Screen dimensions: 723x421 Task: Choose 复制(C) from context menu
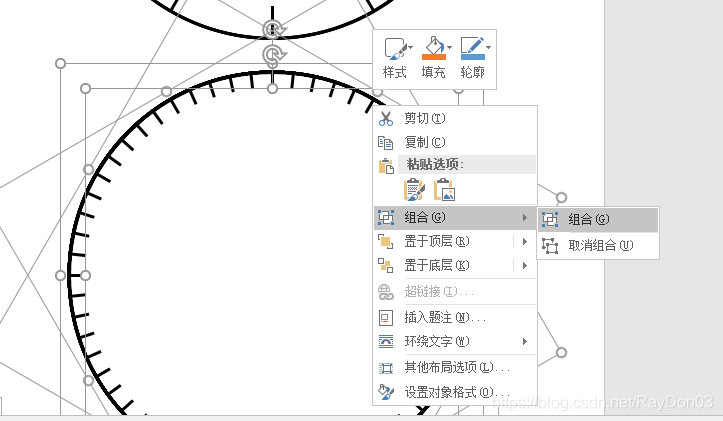point(455,142)
